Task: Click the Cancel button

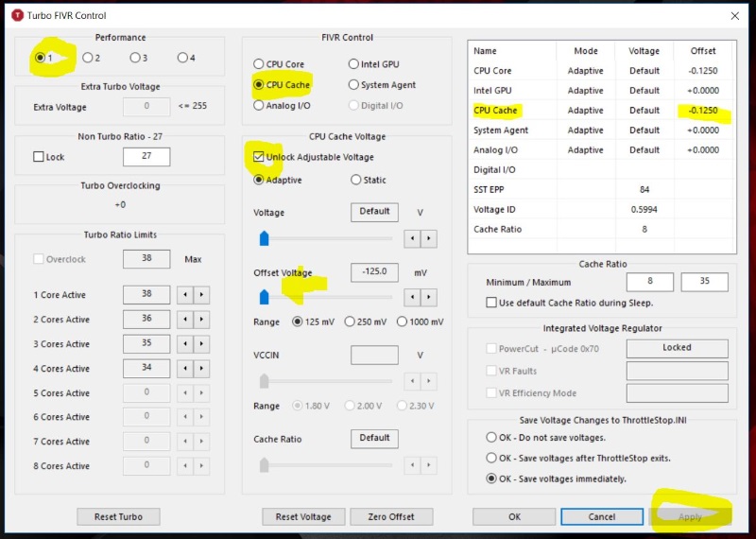Action: pyautogui.click(x=602, y=517)
